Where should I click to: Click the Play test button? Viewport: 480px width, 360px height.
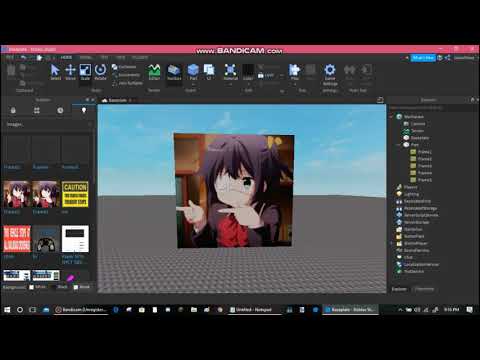294,72
